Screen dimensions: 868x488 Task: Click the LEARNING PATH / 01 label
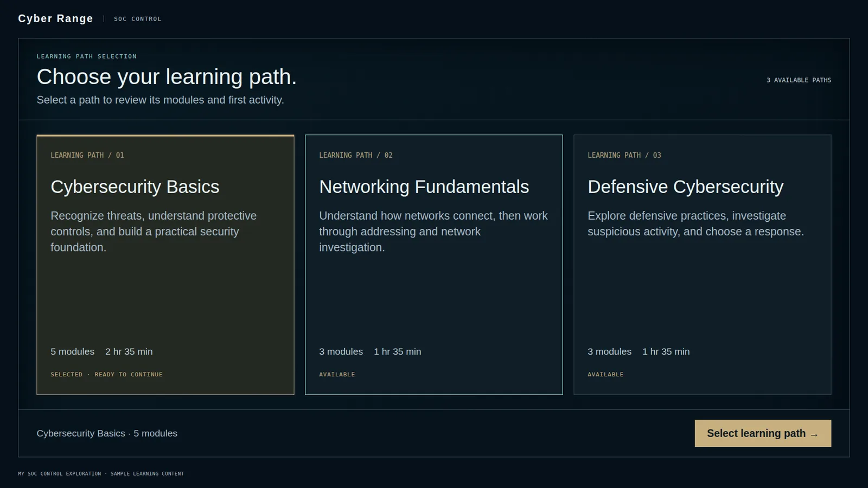click(87, 155)
